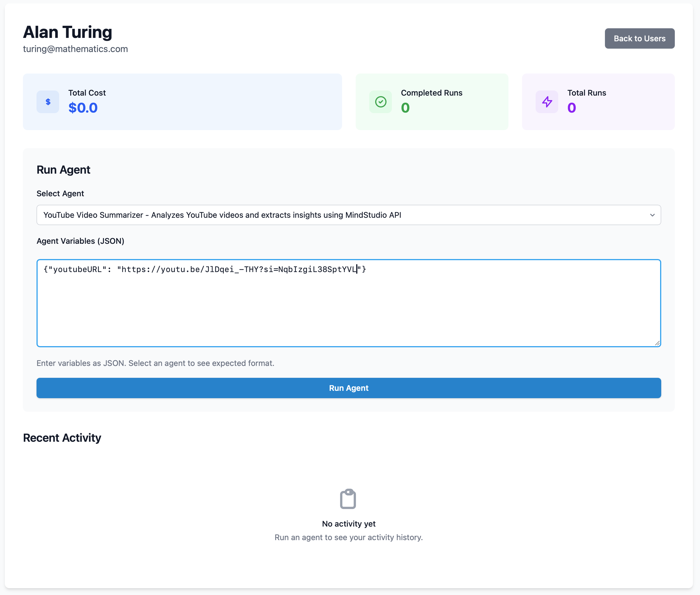Viewport: 700px width, 595px height.
Task: Click the clipboard icon under Recent Activity
Action: coord(348,499)
